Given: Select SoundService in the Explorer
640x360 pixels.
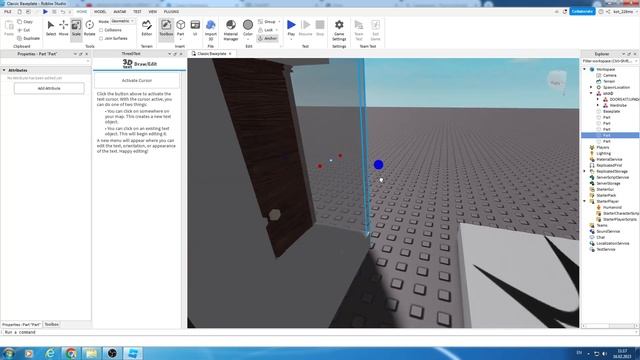Looking at the screenshot, I should click(608, 231).
